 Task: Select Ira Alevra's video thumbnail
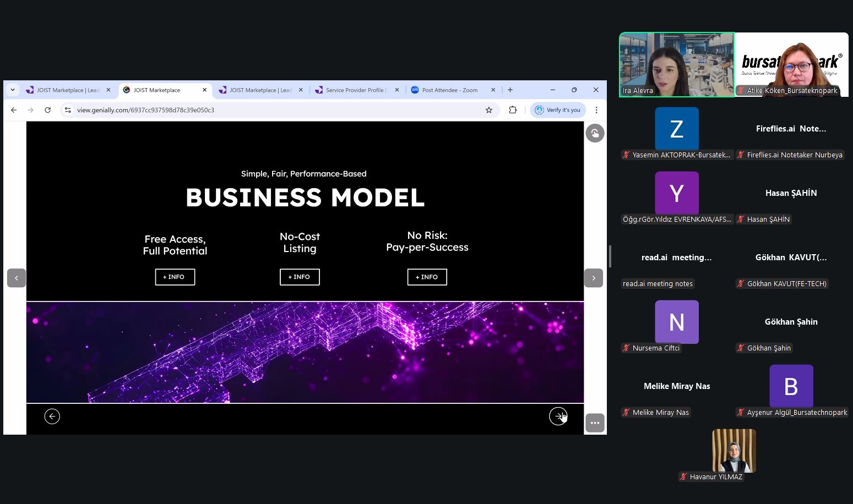(x=676, y=64)
